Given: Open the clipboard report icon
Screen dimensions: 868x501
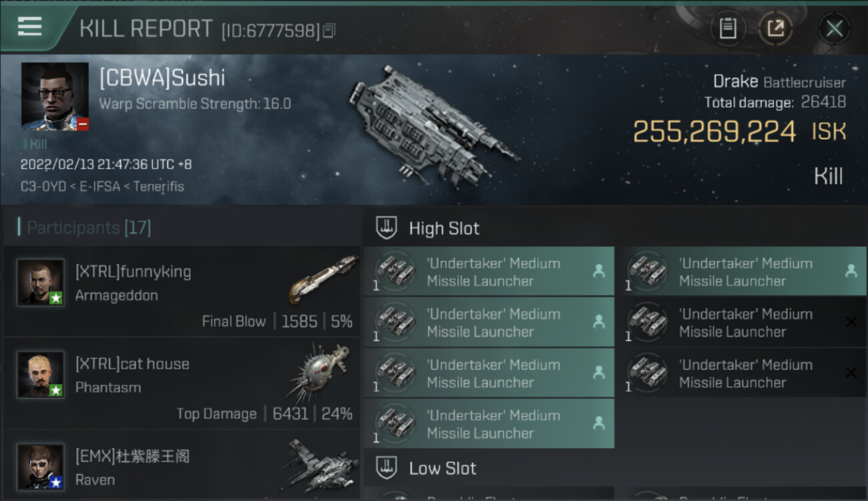Looking at the screenshot, I should point(728,28).
